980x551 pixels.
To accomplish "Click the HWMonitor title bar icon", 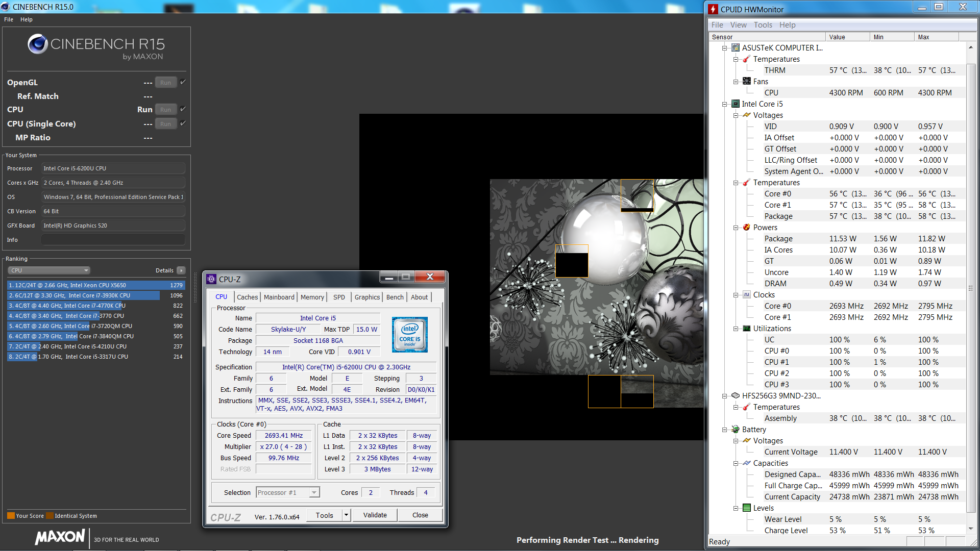I will pyautogui.click(x=714, y=9).
